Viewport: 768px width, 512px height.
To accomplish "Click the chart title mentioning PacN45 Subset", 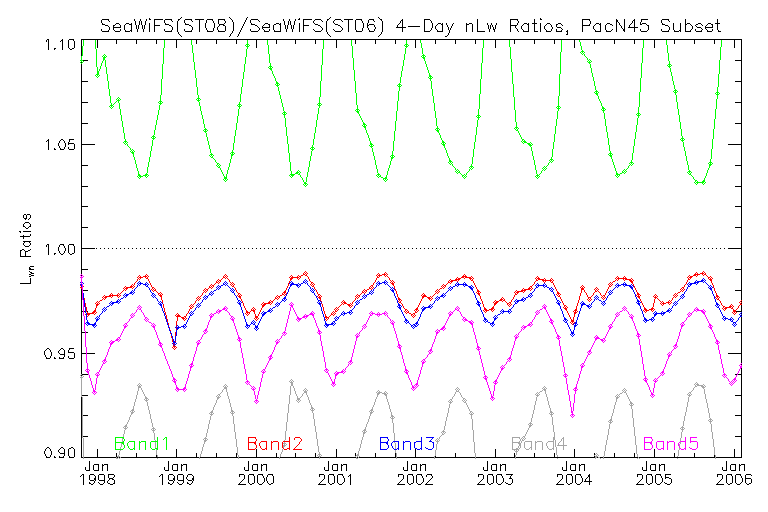I will coord(410,25).
